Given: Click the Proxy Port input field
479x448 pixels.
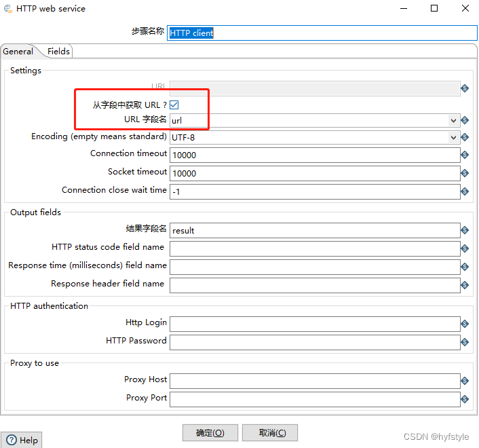Looking at the screenshot, I should click(x=315, y=399).
